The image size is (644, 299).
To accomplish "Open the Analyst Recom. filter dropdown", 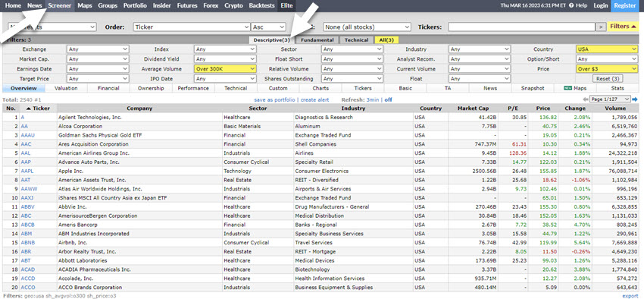I will point(480,58).
